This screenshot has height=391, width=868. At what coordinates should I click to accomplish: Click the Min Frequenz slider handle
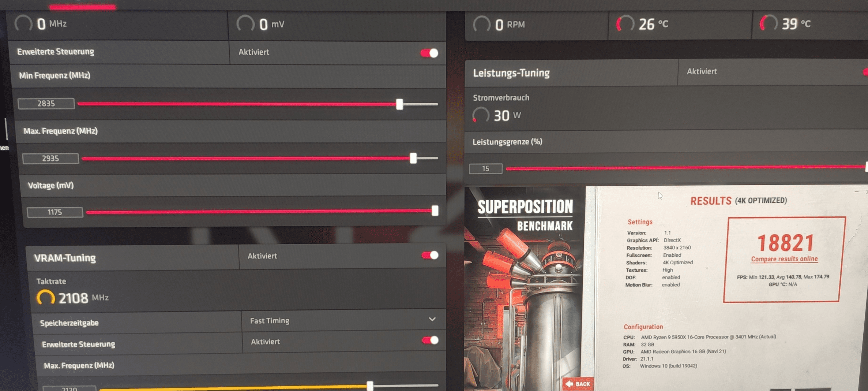(399, 104)
